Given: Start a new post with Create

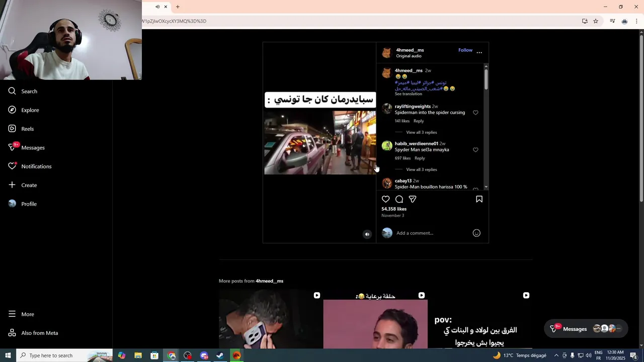Looking at the screenshot, I should [23, 185].
